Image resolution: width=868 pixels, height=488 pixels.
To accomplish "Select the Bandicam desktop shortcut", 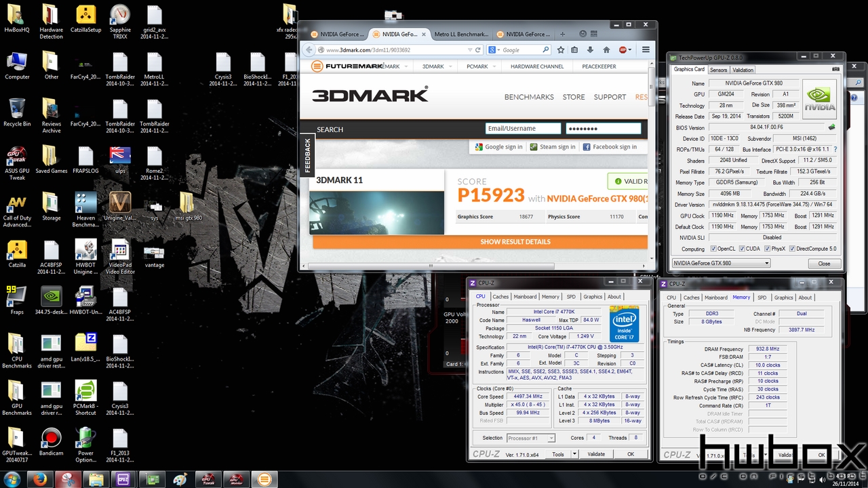I will (x=51, y=441).
